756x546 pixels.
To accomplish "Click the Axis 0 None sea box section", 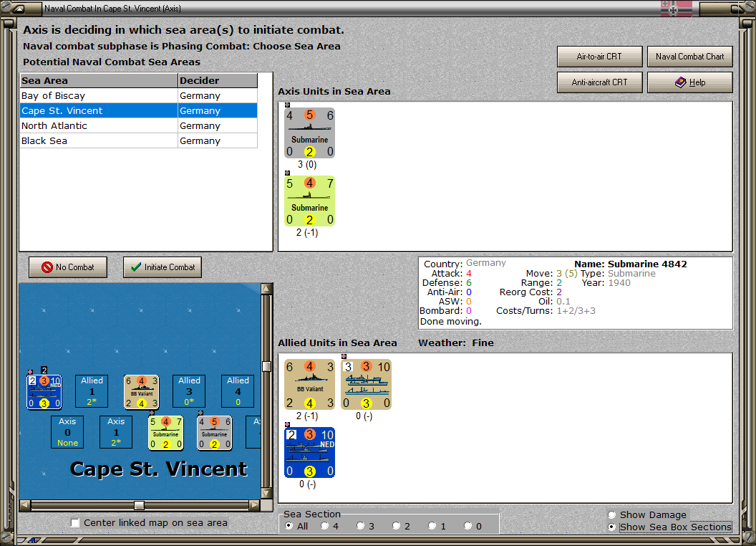I will [67, 432].
